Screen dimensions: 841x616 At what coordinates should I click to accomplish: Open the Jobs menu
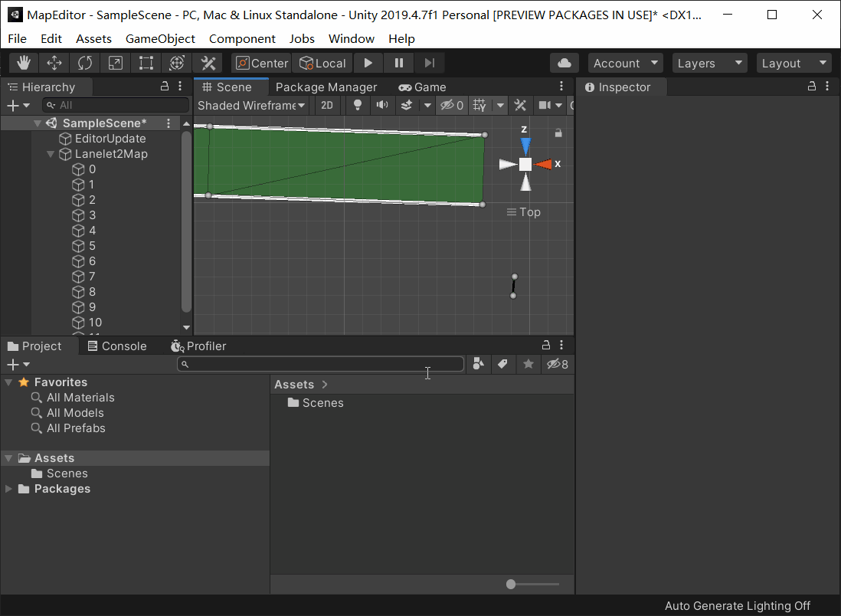click(x=302, y=38)
